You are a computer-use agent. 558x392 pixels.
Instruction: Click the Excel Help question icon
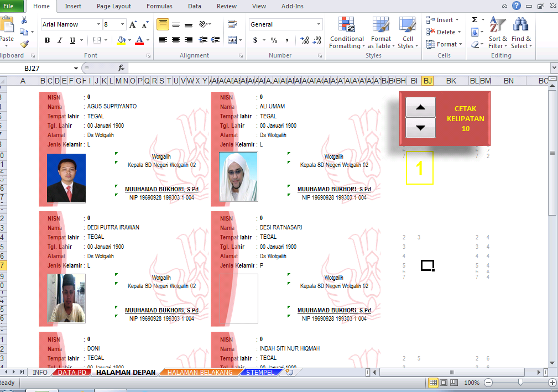(x=517, y=6)
